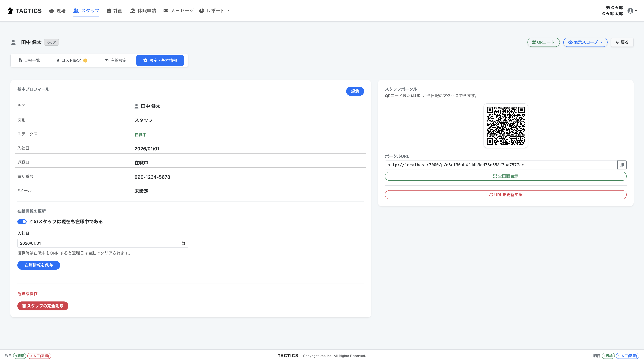Click the ポータルURL text field
The width and height of the screenshot is (644, 362).
coord(501,165)
